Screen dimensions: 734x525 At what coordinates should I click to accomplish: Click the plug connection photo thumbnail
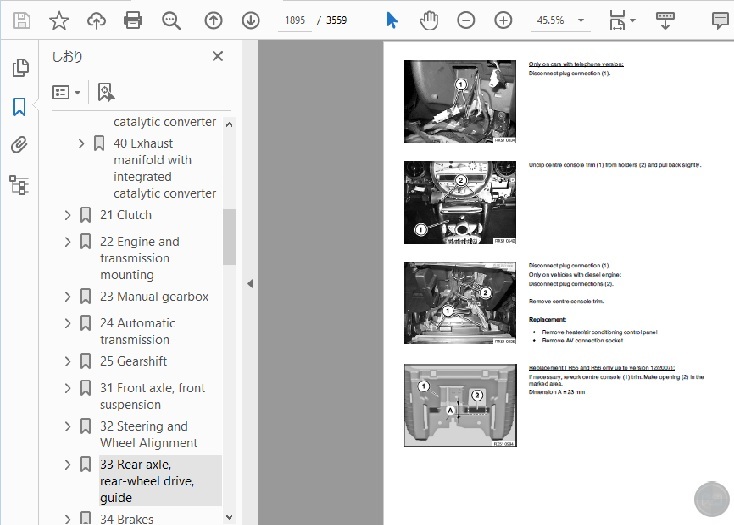[460, 102]
